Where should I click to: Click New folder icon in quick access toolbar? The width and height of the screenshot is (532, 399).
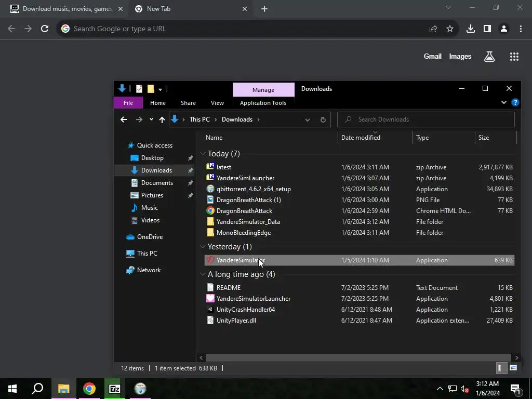[x=151, y=89]
